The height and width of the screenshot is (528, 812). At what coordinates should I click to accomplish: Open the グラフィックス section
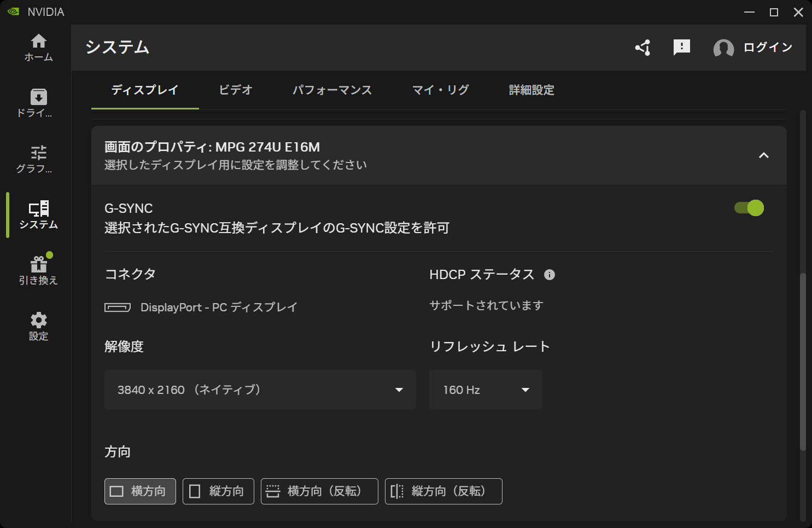pyautogui.click(x=38, y=159)
